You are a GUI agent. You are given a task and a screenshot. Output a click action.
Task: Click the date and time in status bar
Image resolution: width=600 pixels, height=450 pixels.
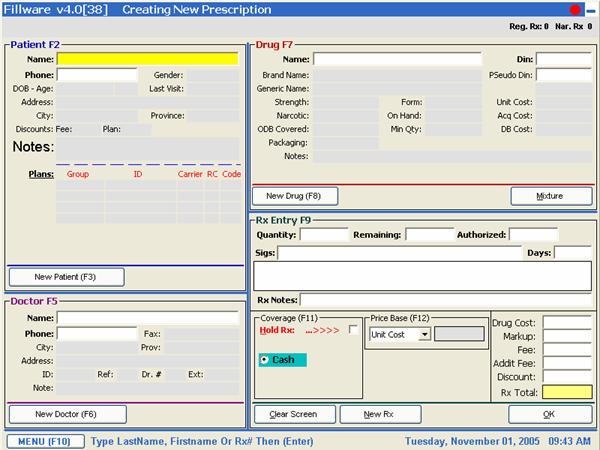pyautogui.click(x=498, y=441)
